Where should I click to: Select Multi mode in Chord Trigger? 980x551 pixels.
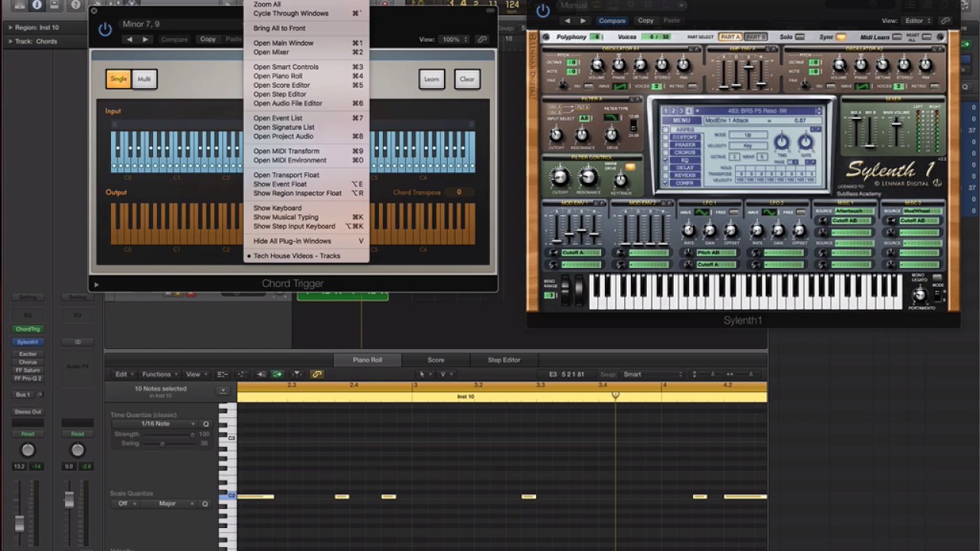pos(144,79)
